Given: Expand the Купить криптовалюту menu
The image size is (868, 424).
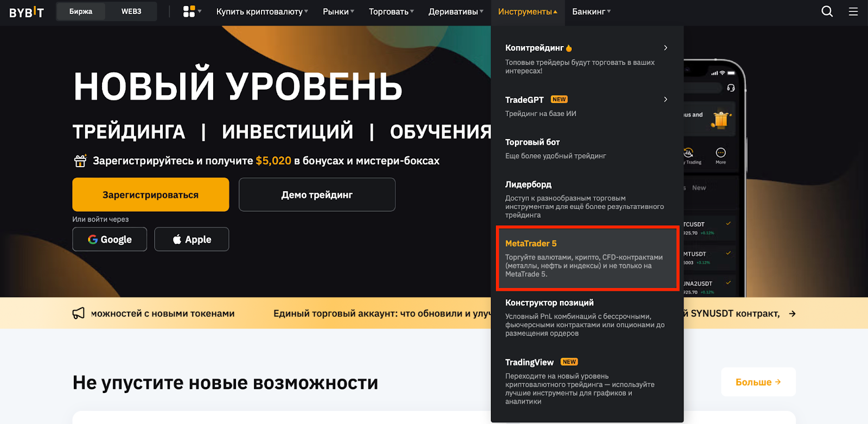Looking at the screenshot, I should (x=262, y=11).
